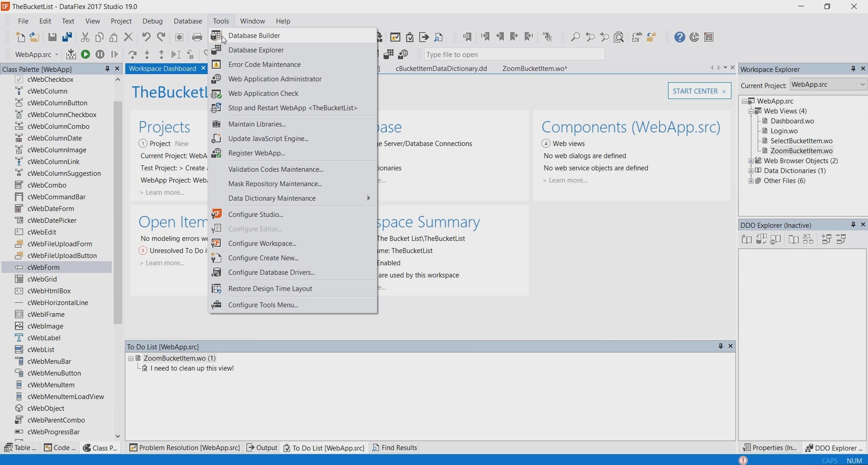Click the Cut scissors icon
868x465 pixels.
coord(85,37)
